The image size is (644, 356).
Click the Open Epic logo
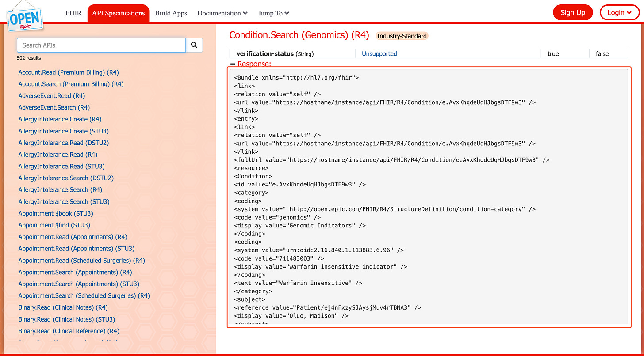[x=25, y=18]
